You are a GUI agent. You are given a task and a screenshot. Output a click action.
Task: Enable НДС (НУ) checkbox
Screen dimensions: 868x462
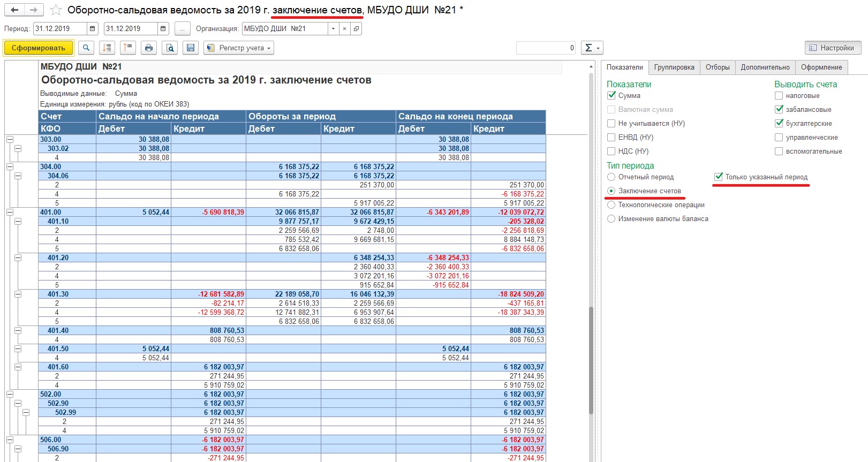612,151
